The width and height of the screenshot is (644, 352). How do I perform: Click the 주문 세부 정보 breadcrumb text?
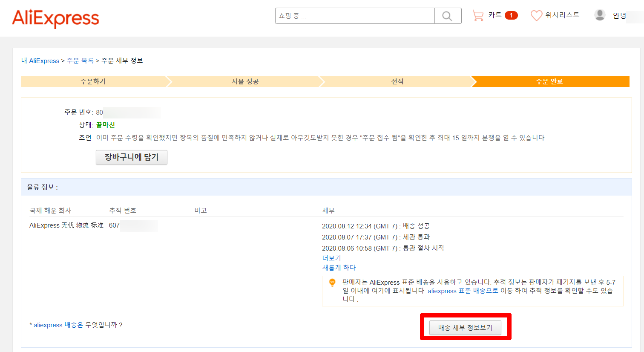[x=122, y=61]
